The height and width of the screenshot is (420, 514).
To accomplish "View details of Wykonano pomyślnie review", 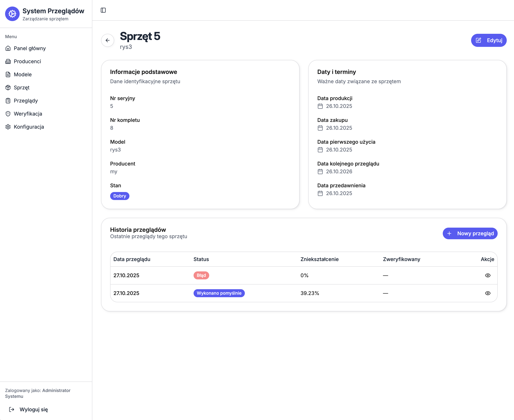I will pyautogui.click(x=488, y=293).
